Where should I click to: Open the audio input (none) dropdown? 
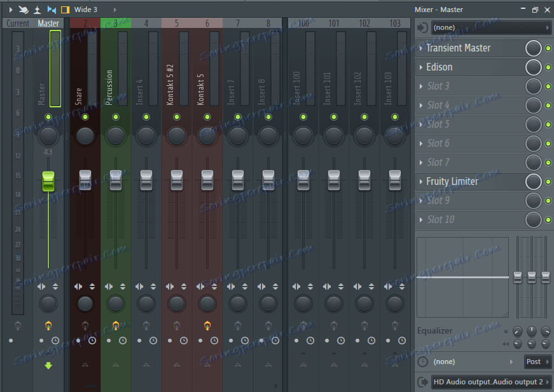(491, 28)
